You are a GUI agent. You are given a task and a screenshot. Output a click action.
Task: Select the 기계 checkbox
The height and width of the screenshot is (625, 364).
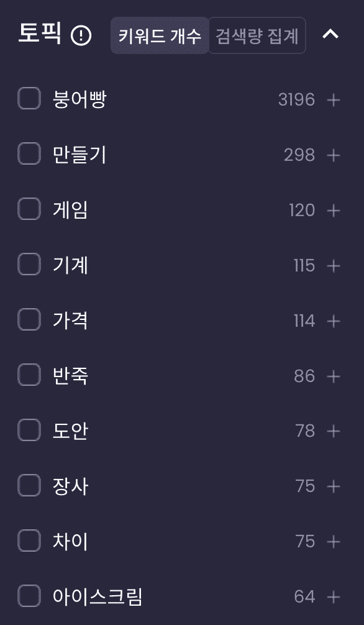point(29,265)
